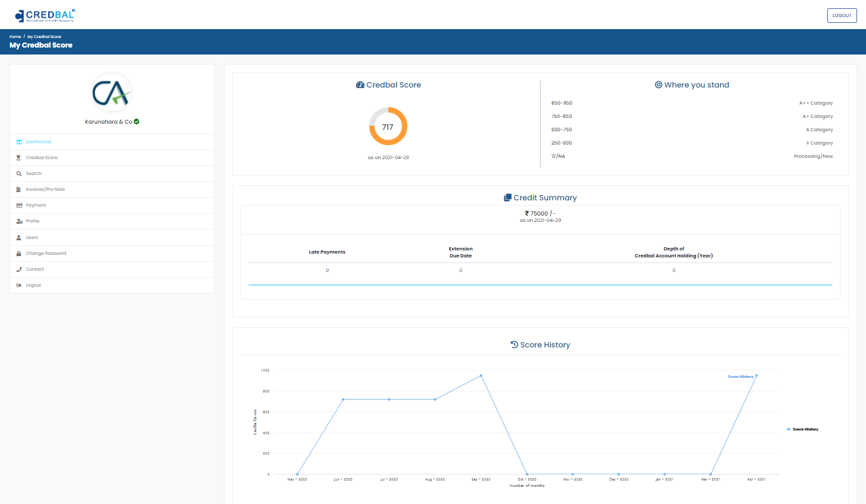Click the Aug - 2020 chart data point
Viewport: 866px width, 504px height.
435,399
